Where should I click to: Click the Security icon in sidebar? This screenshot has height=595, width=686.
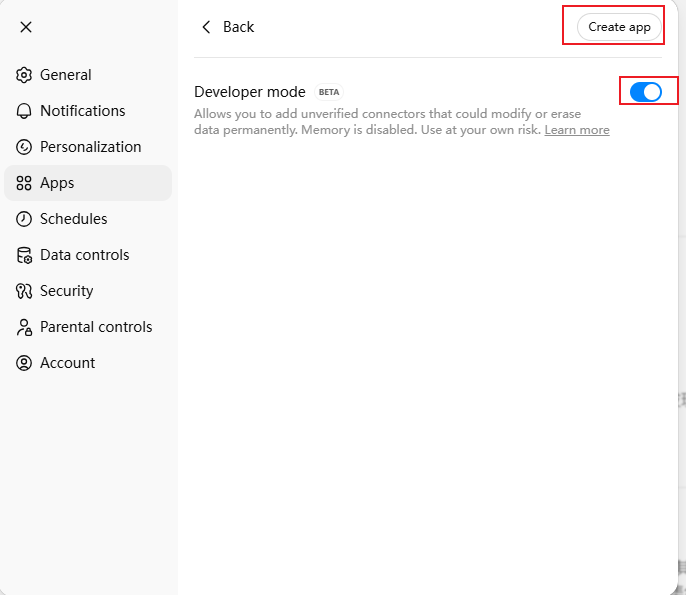(24, 291)
